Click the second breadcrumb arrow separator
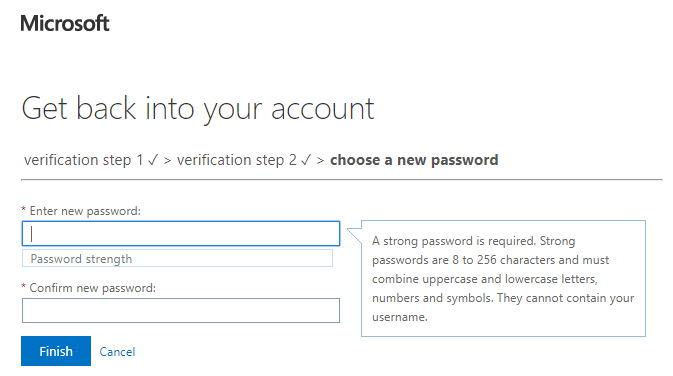This screenshot has width=673, height=376. pyautogui.click(x=320, y=161)
